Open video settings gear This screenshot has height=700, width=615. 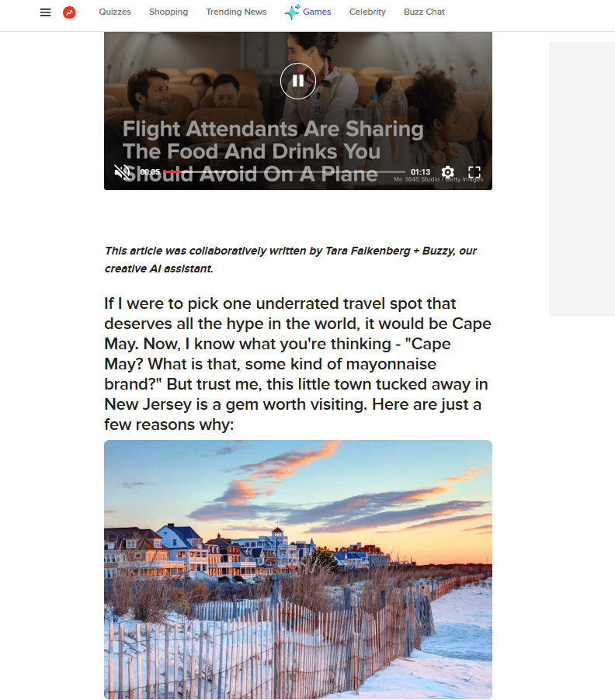[447, 172]
